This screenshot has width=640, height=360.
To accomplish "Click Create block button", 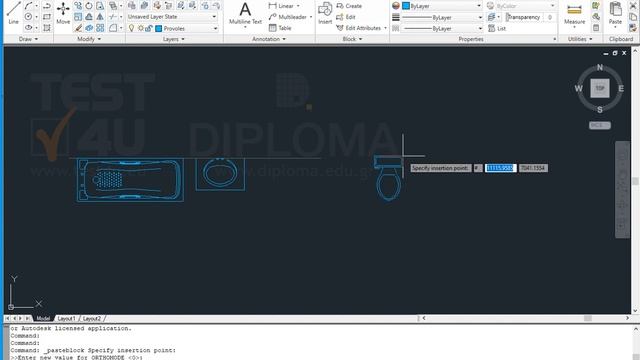I will tap(349, 6).
